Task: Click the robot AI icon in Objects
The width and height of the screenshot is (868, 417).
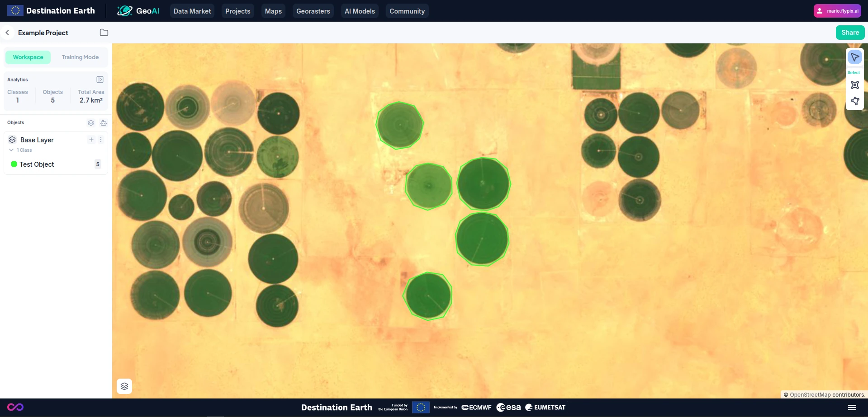Action: [104, 123]
